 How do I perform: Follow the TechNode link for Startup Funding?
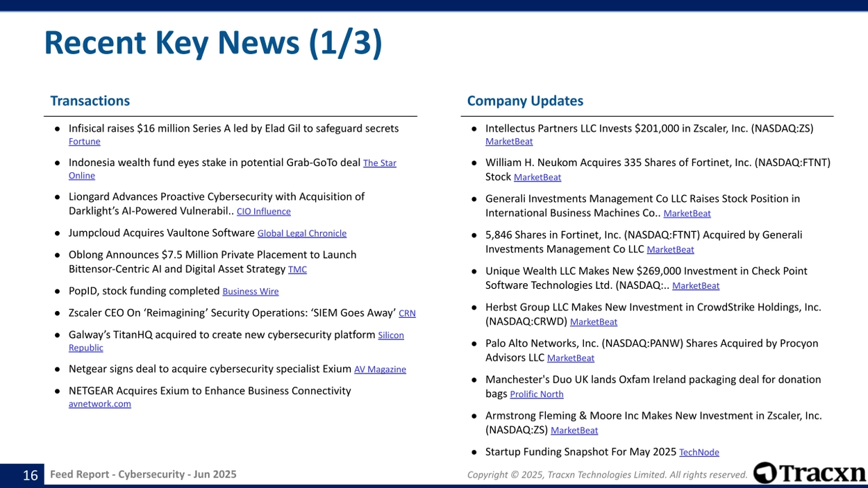pyautogui.click(x=699, y=453)
